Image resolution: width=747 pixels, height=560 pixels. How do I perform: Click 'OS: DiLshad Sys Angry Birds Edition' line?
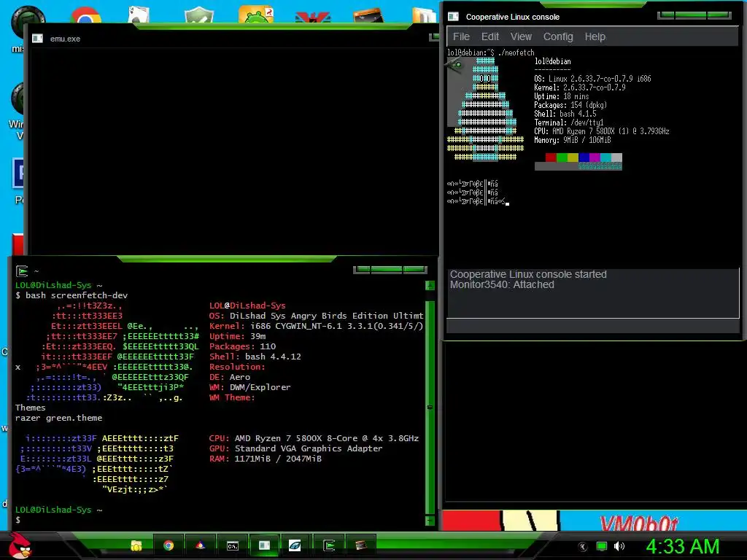316,316
